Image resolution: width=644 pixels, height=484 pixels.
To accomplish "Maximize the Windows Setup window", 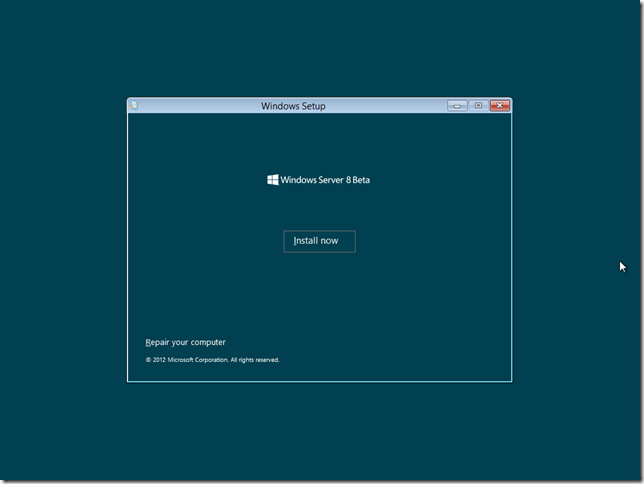I will tap(478, 106).
